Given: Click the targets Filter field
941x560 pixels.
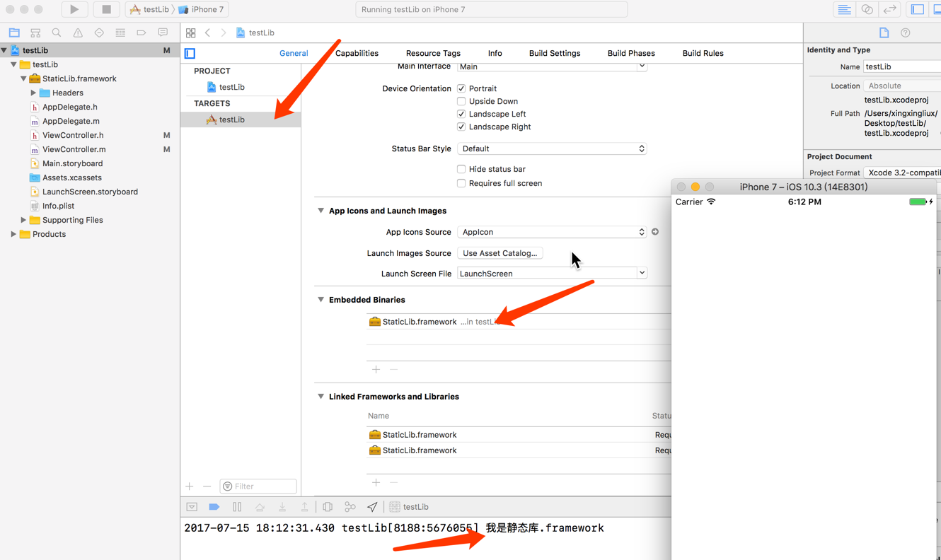Looking at the screenshot, I should [x=258, y=486].
